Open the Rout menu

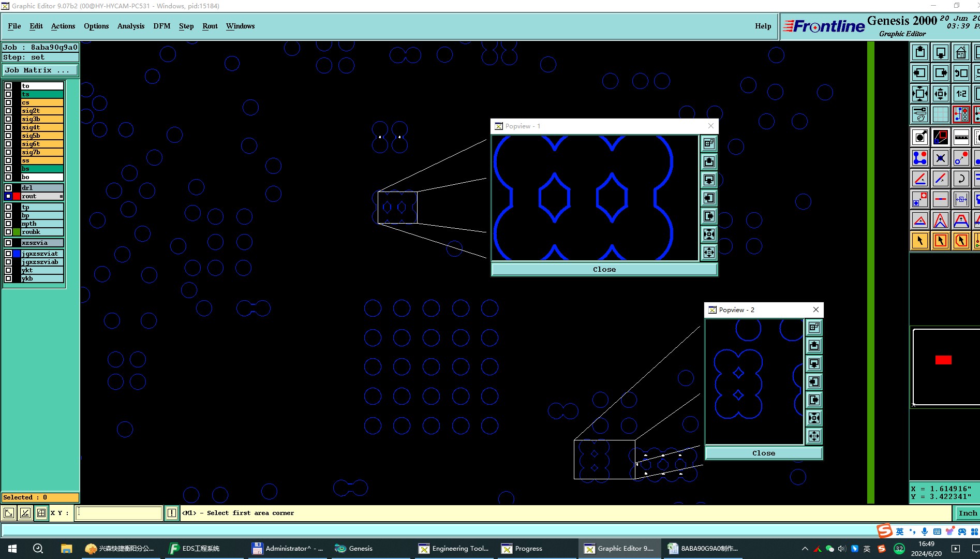click(x=210, y=26)
